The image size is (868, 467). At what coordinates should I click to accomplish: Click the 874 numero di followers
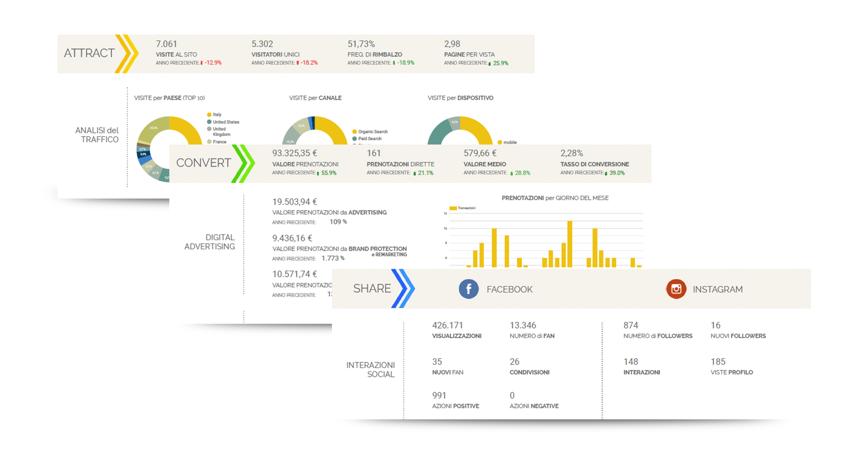(x=630, y=325)
